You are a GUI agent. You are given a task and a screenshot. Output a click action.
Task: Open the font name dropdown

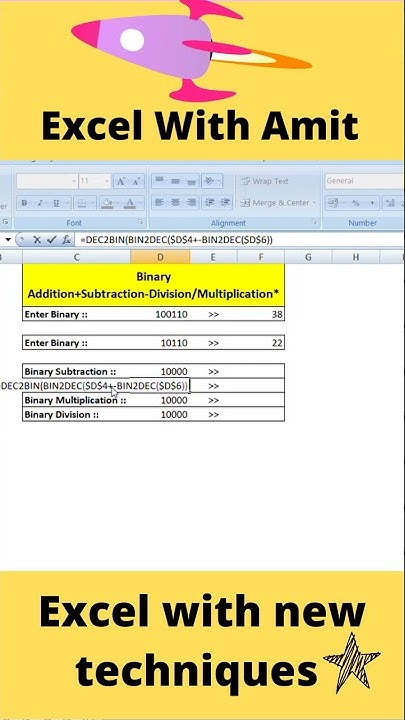[74, 181]
